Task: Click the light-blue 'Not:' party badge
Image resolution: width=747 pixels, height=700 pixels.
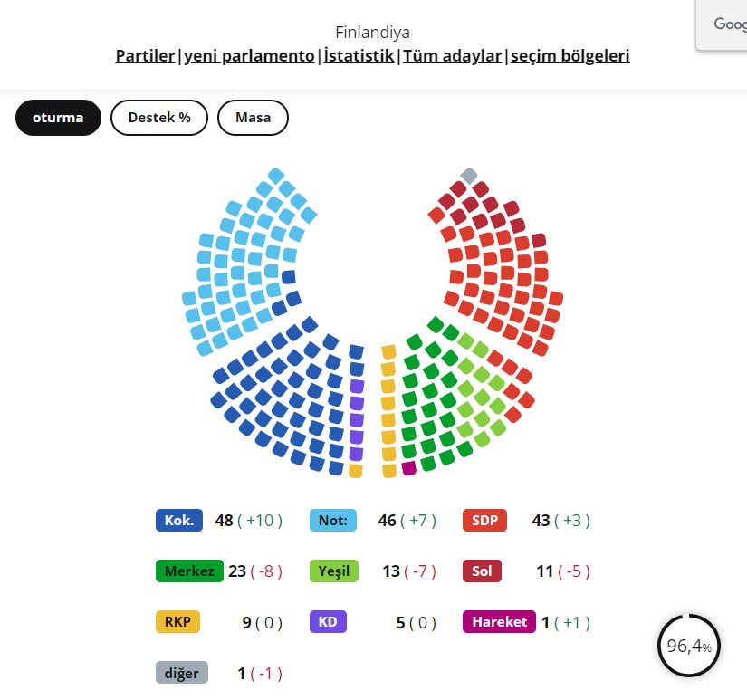Action: 333,521
